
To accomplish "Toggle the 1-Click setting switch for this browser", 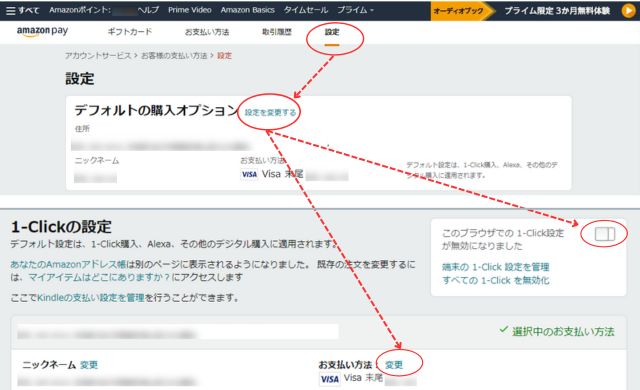I will click(604, 234).
